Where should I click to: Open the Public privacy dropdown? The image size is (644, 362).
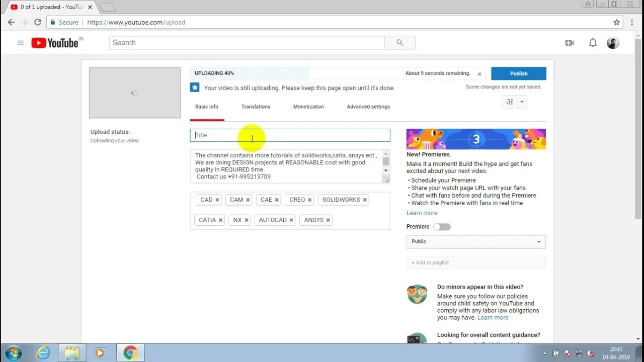pyautogui.click(x=476, y=242)
